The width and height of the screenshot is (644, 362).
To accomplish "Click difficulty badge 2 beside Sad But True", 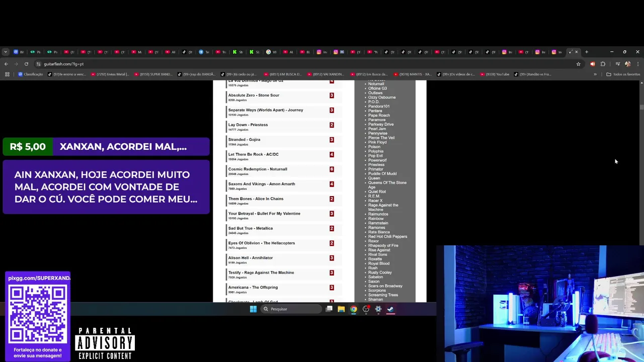I will [332, 228].
